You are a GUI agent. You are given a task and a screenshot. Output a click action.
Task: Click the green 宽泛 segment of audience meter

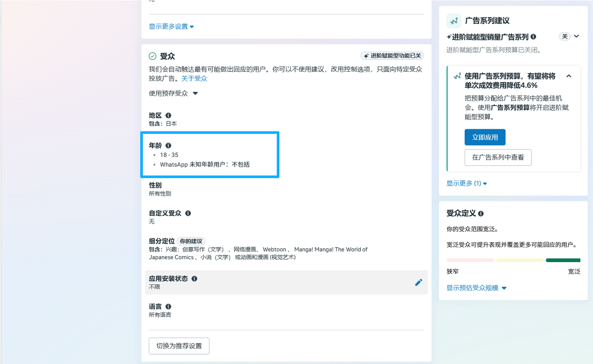(563, 260)
